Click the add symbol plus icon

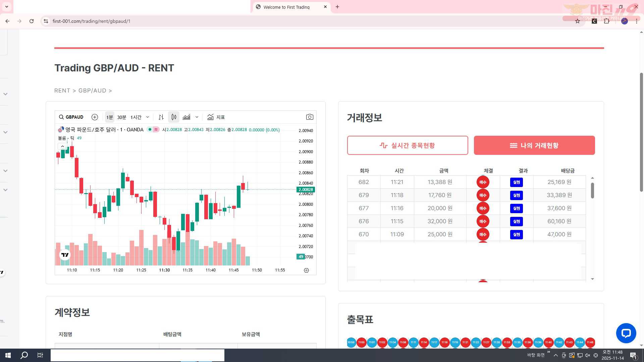[x=95, y=117]
